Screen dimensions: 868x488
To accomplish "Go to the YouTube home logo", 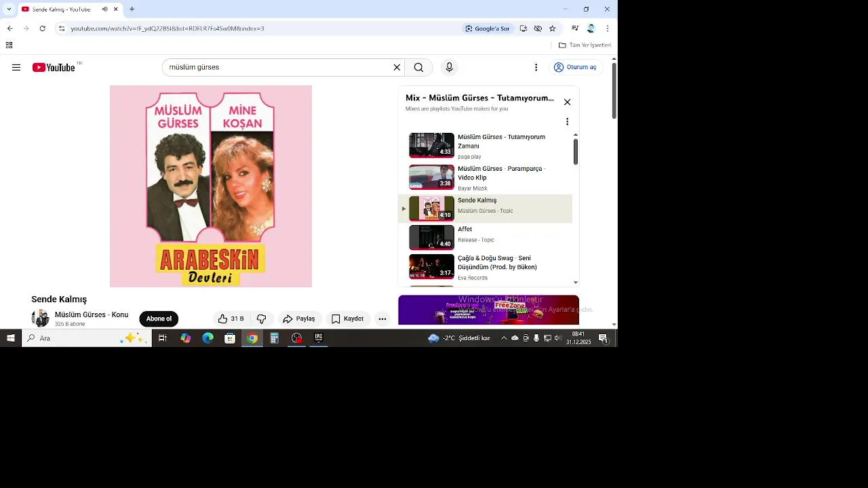I will (x=54, y=67).
